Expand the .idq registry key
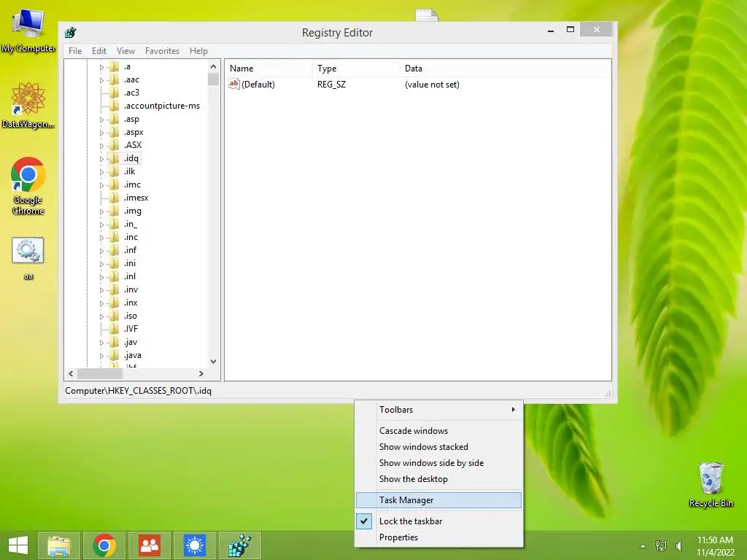Screen dimensions: 747x560 pyautogui.click(x=101, y=159)
